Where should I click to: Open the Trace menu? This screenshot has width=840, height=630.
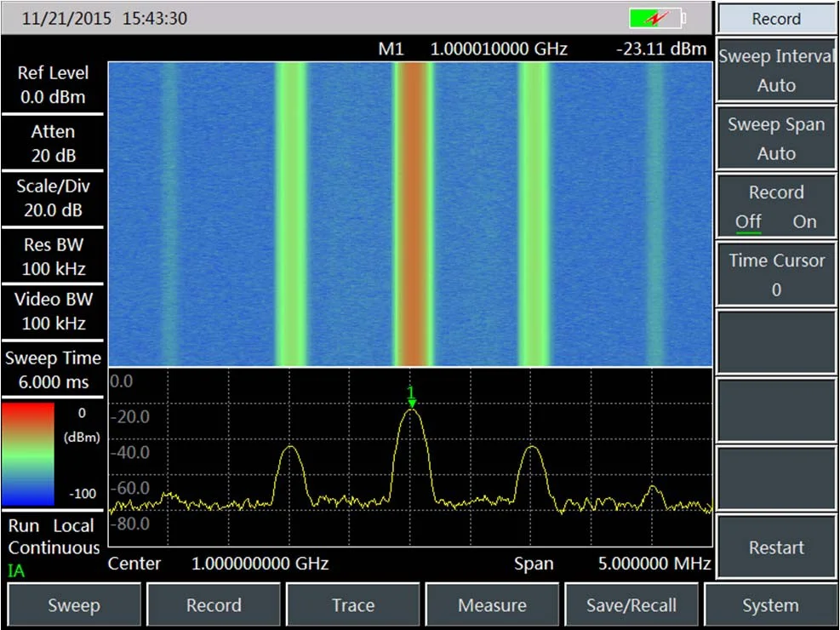click(353, 605)
